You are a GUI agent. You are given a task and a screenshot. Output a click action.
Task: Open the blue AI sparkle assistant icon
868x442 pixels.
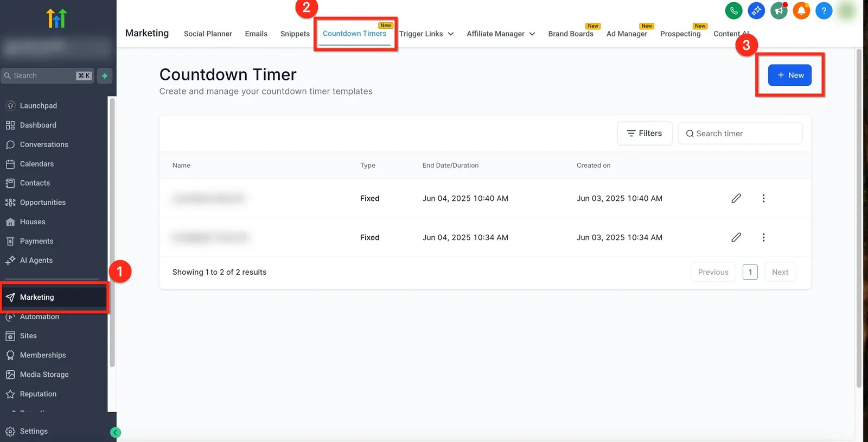(x=756, y=10)
